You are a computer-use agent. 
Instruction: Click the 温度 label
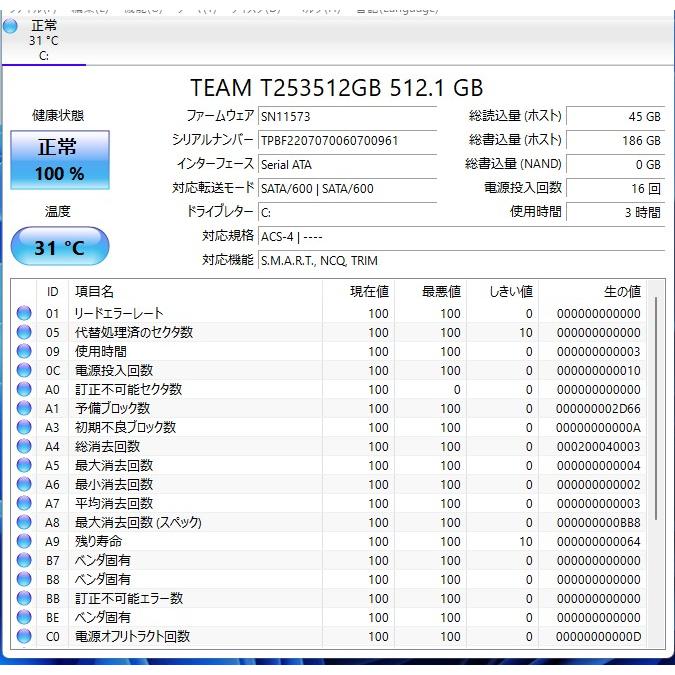(x=58, y=211)
